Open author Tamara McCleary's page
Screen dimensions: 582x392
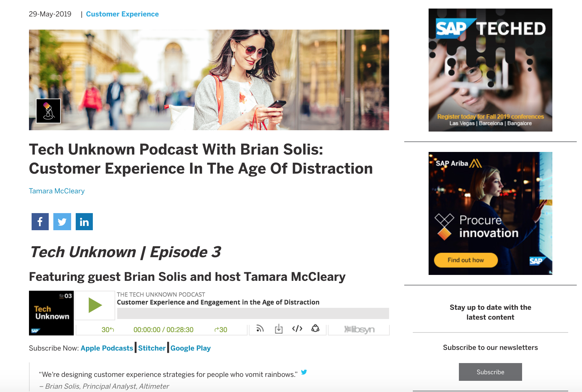tap(57, 191)
